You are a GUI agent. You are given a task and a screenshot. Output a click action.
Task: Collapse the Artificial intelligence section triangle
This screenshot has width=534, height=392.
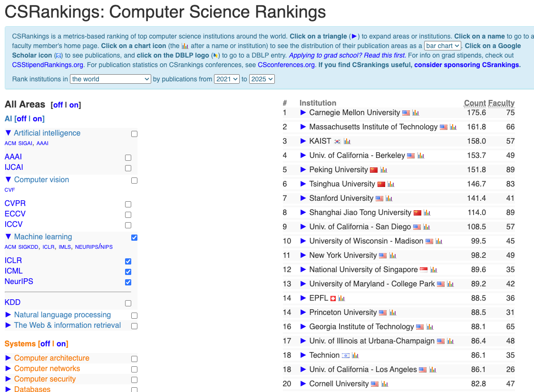8,133
